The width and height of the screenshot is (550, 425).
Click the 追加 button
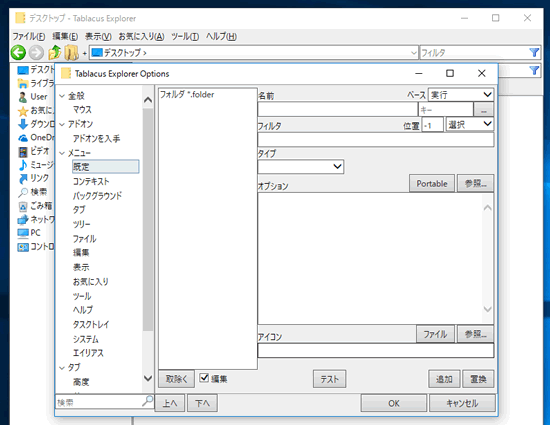444,379
